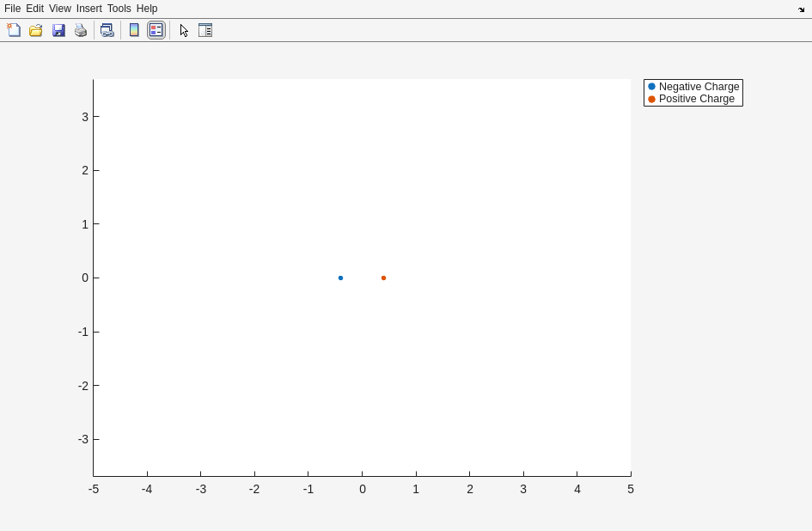Viewport: 812px width, 531px height.
Task: Expand the View menu
Action: [x=60, y=9]
